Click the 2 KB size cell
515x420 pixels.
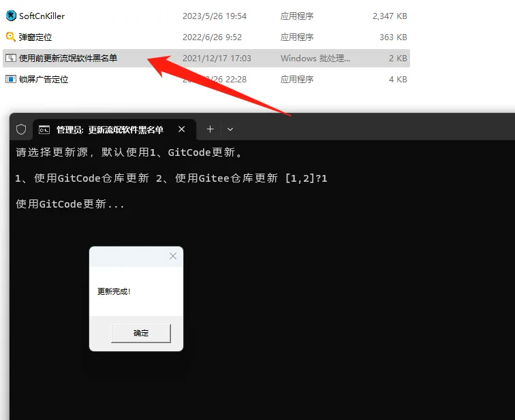(398, 59)
